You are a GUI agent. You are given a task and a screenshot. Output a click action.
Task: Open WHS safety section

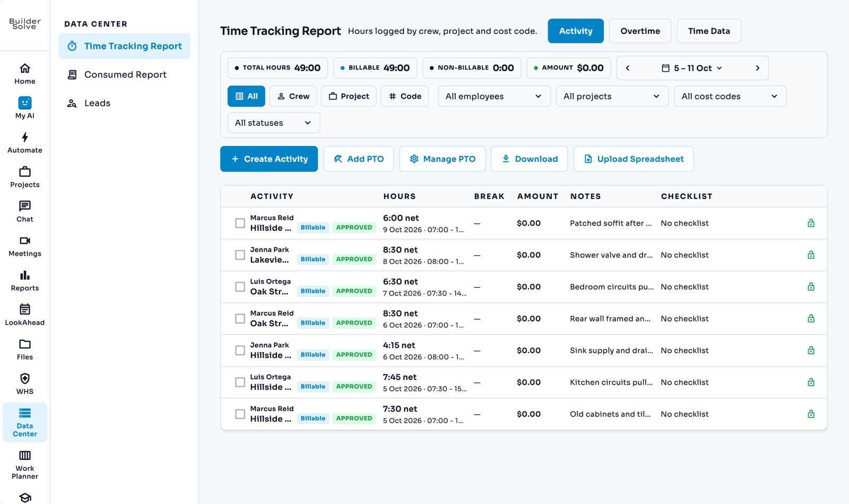click(25, 384)
